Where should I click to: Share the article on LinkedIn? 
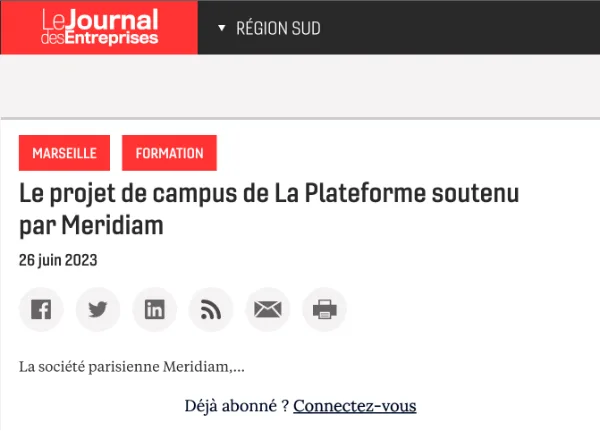(154, 310)
